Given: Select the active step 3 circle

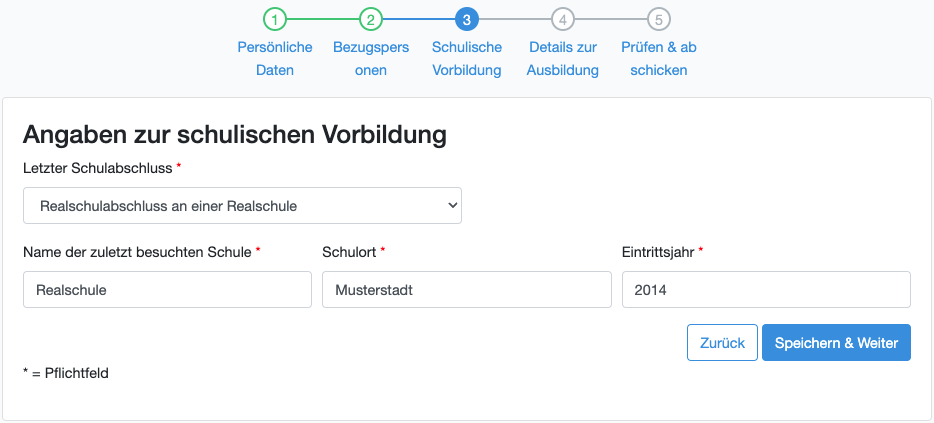Looking at the screenshot, I should [x=466, y=19].
